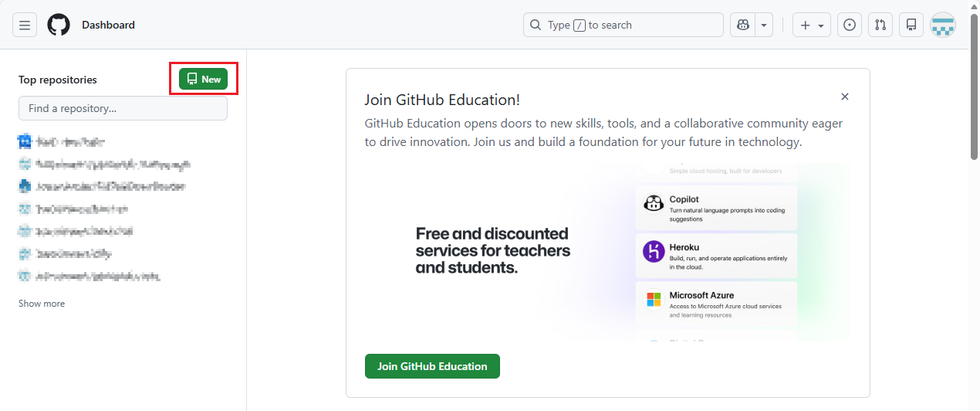The width and height of the screenshot is (980, 411).
Task: Focus the Find a repository field
Action: click(x=123, y=108)
